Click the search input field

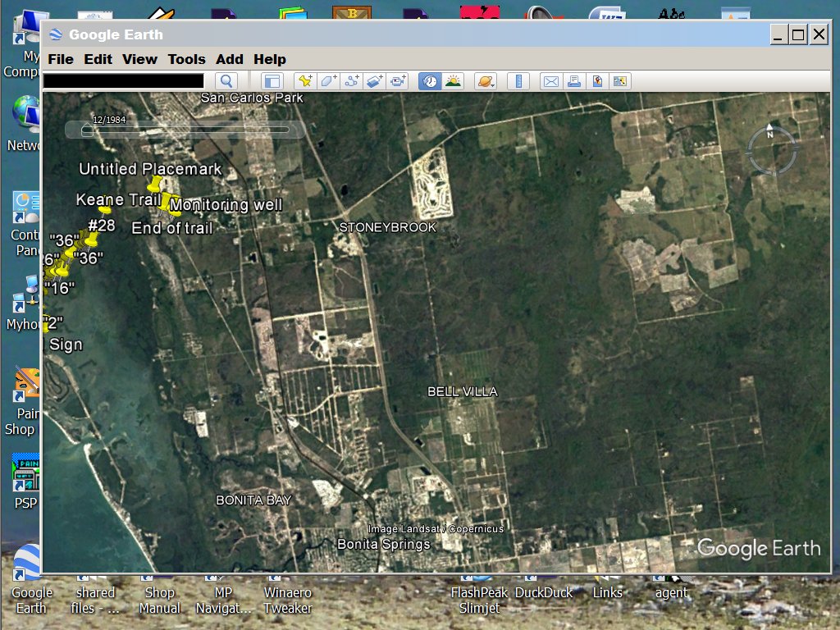(x=123, y=80)
